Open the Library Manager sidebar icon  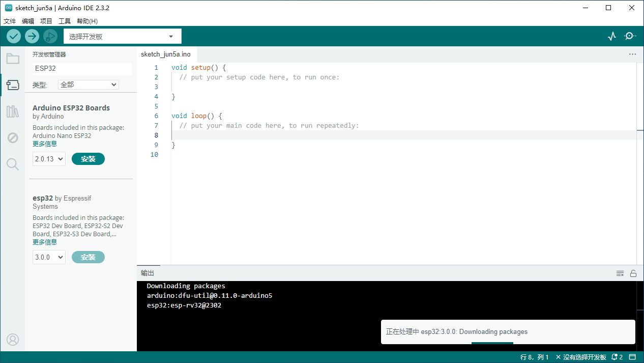pyautogui.click(x=13, y=111)
